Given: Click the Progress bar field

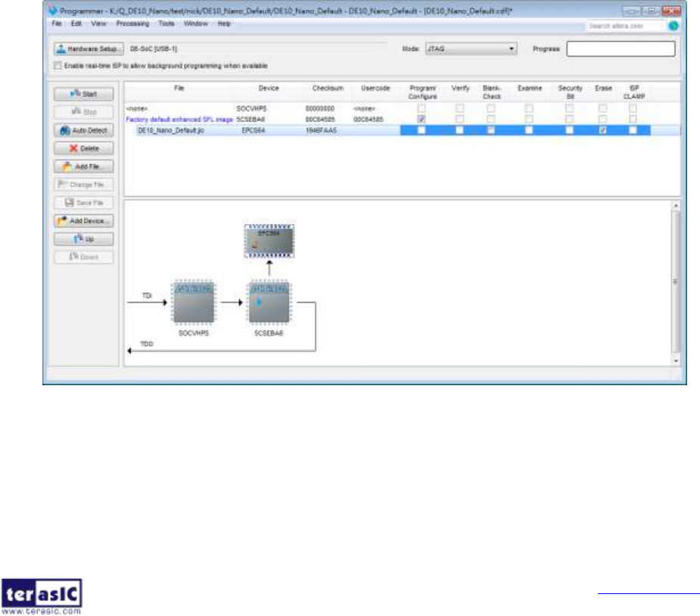Looking at the screenshot, I should tap(621, 48).
